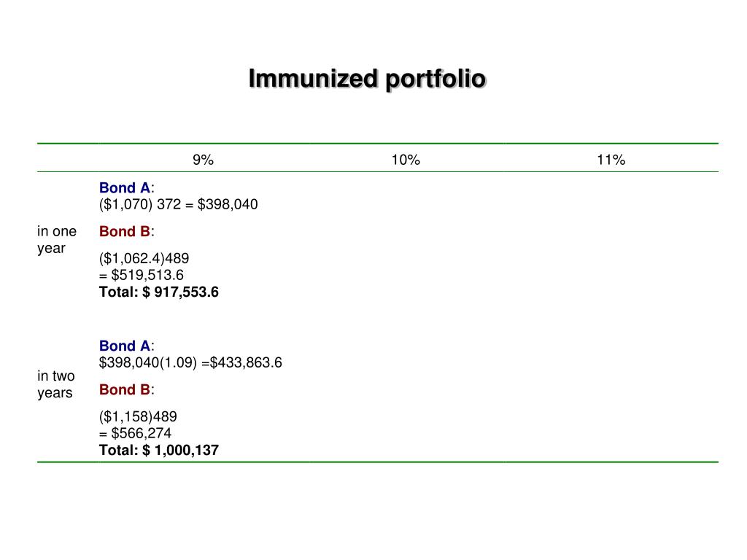This screenshot has width=747, height=560.
Task: Select the "Total: $ 917,553.6" line
Action: point(159,292)
